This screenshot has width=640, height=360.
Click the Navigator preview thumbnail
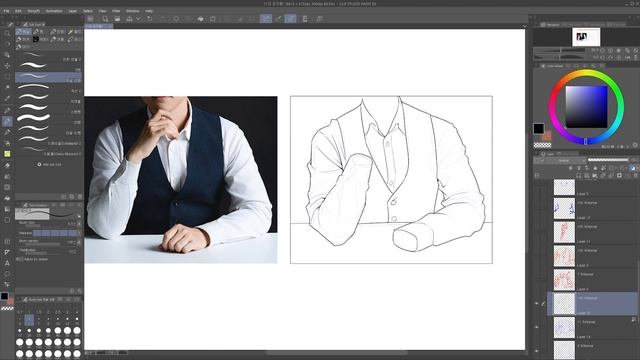click(x=586, y=37)
